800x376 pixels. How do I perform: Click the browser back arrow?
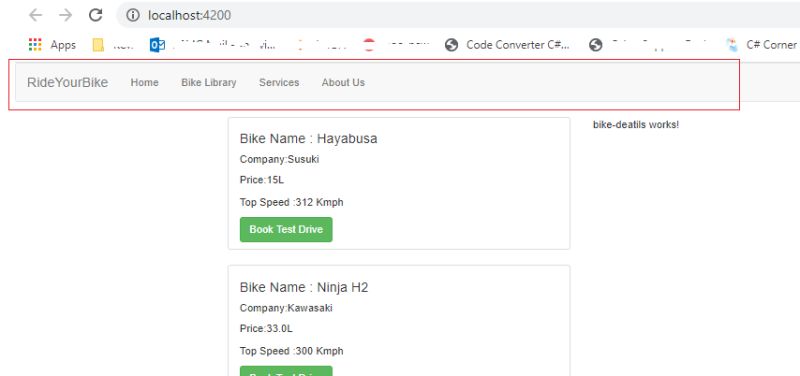pos(35,15)
